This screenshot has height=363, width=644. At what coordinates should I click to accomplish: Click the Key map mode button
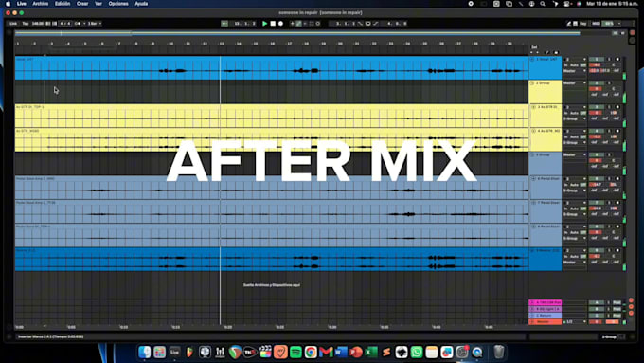tap(582, 24)
